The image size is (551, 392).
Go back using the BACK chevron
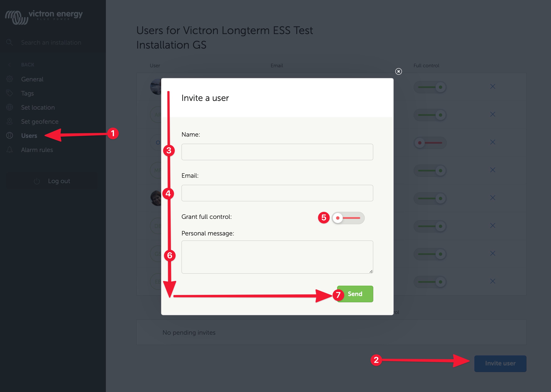[x=10, y=65]
